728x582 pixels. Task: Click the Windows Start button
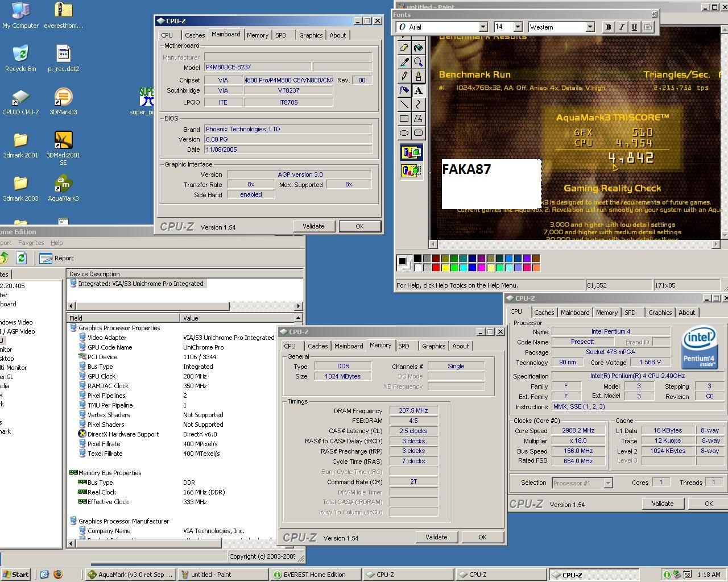[x=15, y=575]
